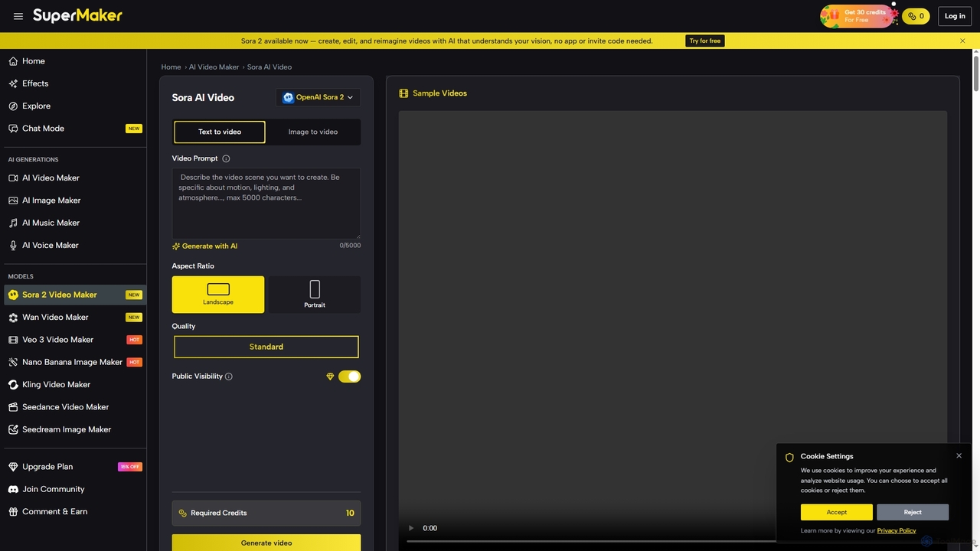Open the hamburger menu icon
This screenshot has height=551, width=980.
click(x=18, y=16)
